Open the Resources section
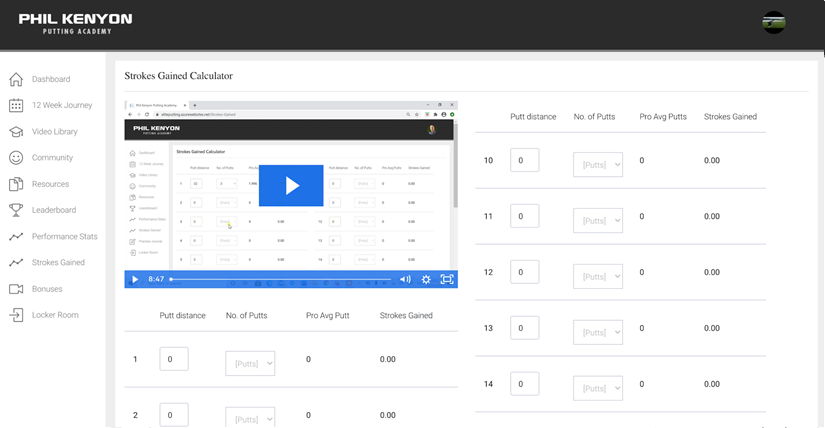 tap(51, 184)
